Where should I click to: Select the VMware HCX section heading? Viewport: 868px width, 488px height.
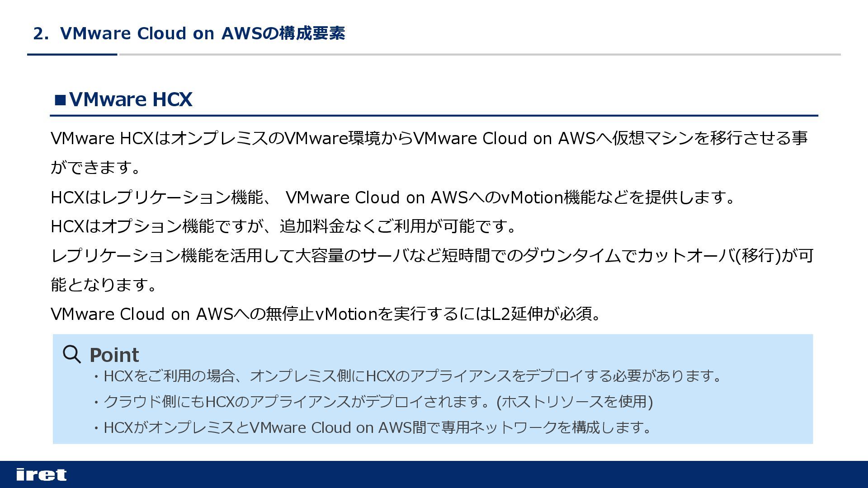[123, 99]
